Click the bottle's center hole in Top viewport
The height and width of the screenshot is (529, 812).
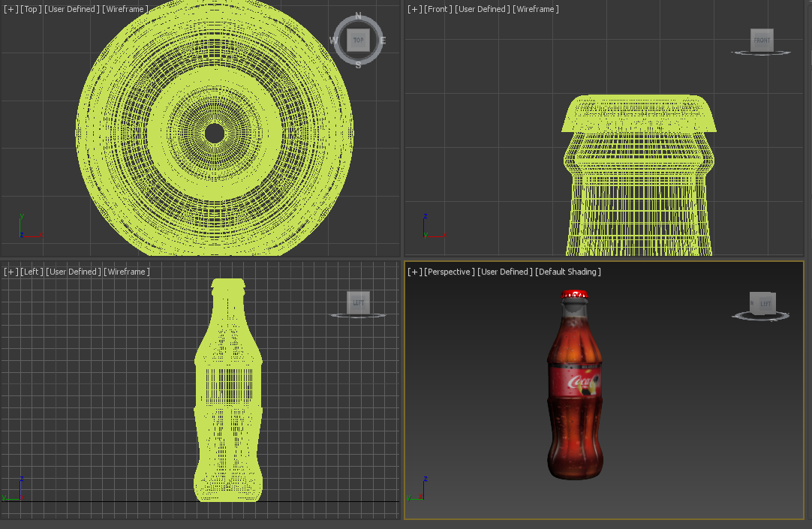click(215, 134)
